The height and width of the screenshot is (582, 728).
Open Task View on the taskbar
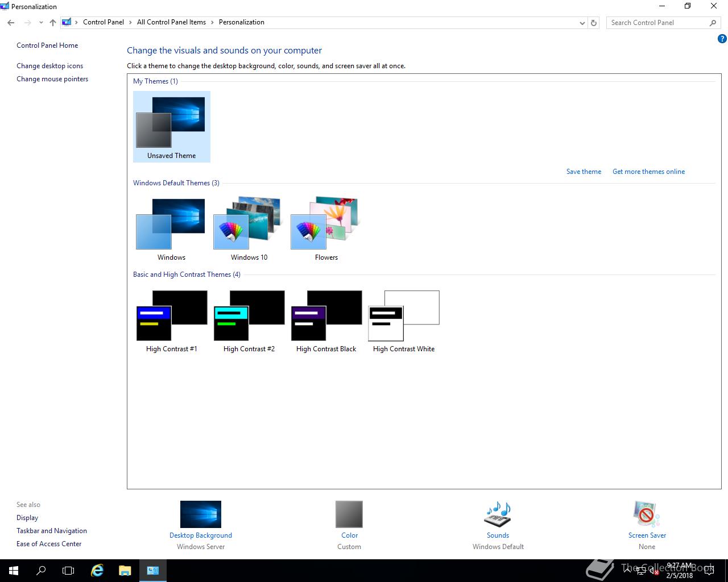(x=68, y=571)
